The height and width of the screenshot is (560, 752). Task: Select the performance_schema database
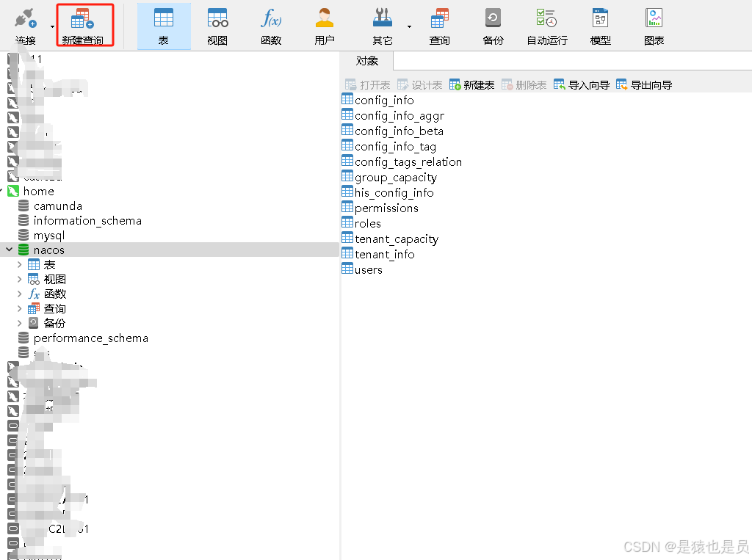(x=91, y=338)
